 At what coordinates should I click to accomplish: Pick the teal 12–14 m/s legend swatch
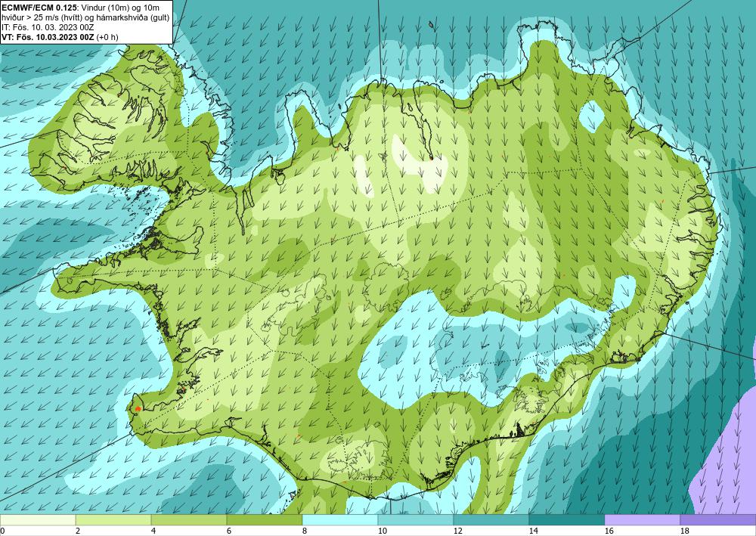[x=491, y=519]
